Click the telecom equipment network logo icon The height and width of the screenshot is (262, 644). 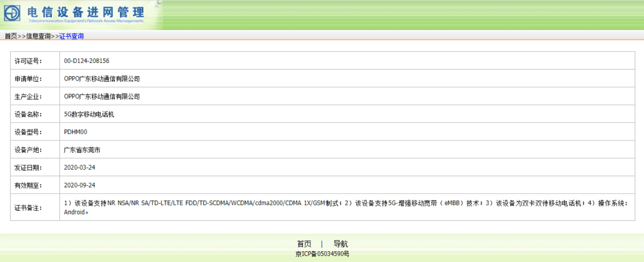[x=12, y=14]
